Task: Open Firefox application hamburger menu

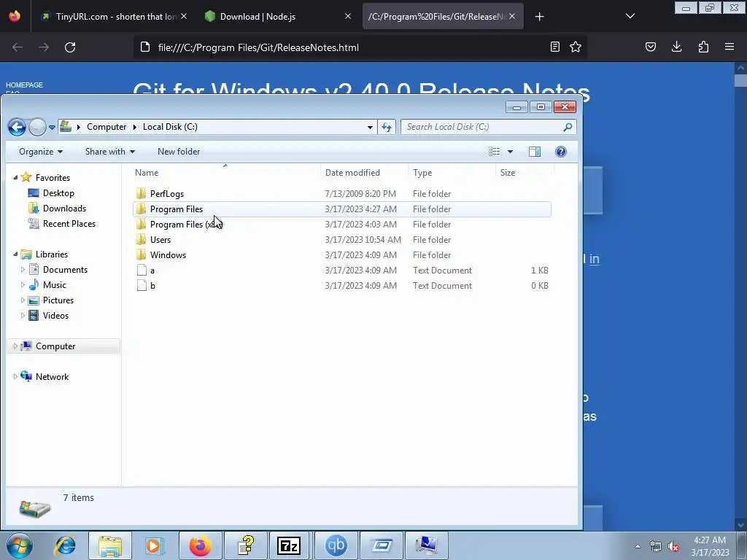Action: click(x=729, y=47)
